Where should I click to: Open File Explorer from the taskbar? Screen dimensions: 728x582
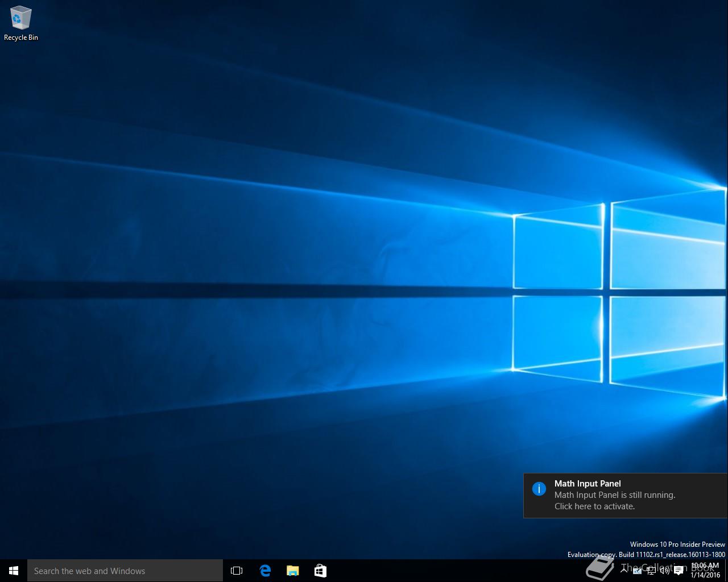[292, 571]
